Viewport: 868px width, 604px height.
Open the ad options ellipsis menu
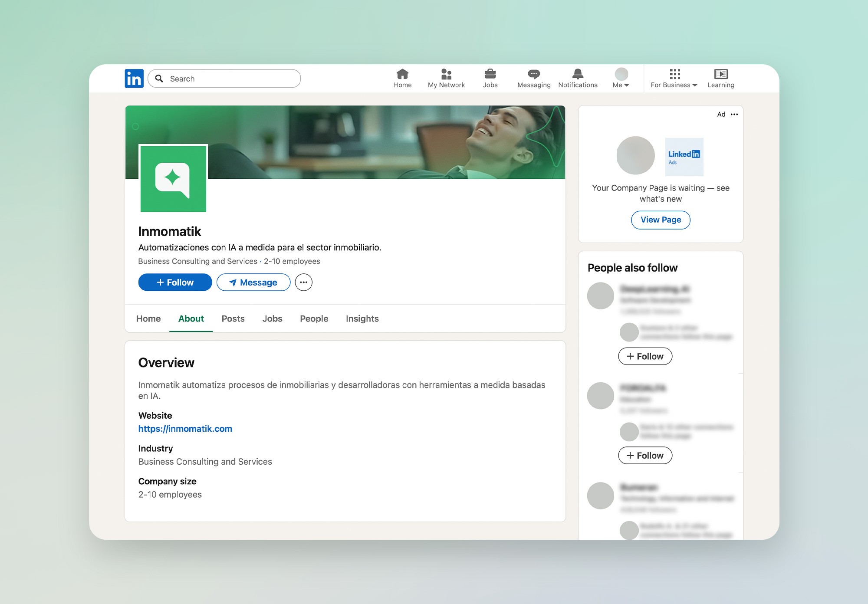(x=734, y=115)
